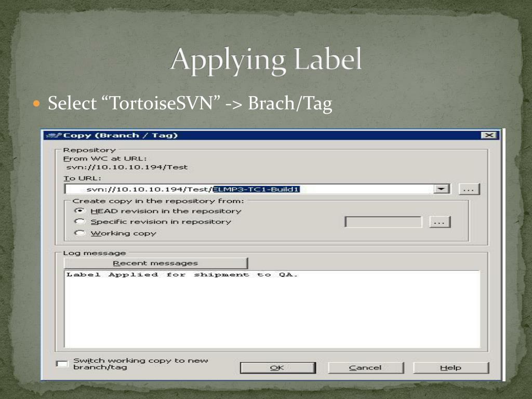Click the Cancel button
The image size is (532, 399).
365,368
